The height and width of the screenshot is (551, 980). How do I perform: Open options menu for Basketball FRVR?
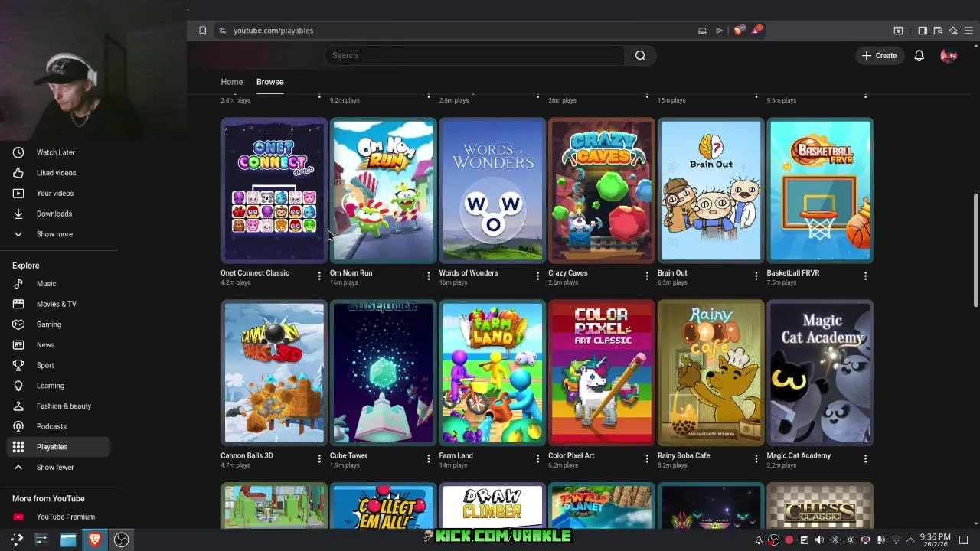pyautogui.click(x=865, y=275)
